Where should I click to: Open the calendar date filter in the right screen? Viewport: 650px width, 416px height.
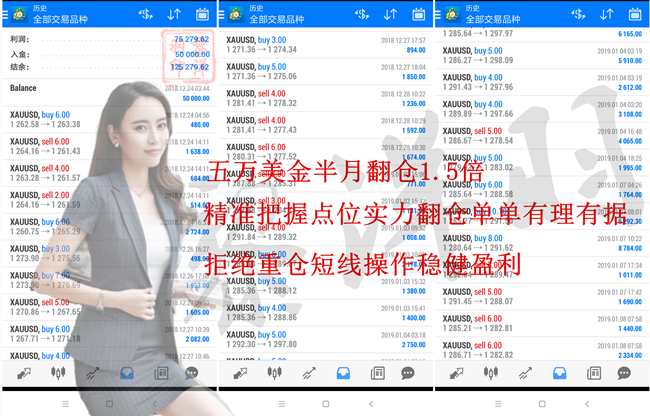coord(635,15)
